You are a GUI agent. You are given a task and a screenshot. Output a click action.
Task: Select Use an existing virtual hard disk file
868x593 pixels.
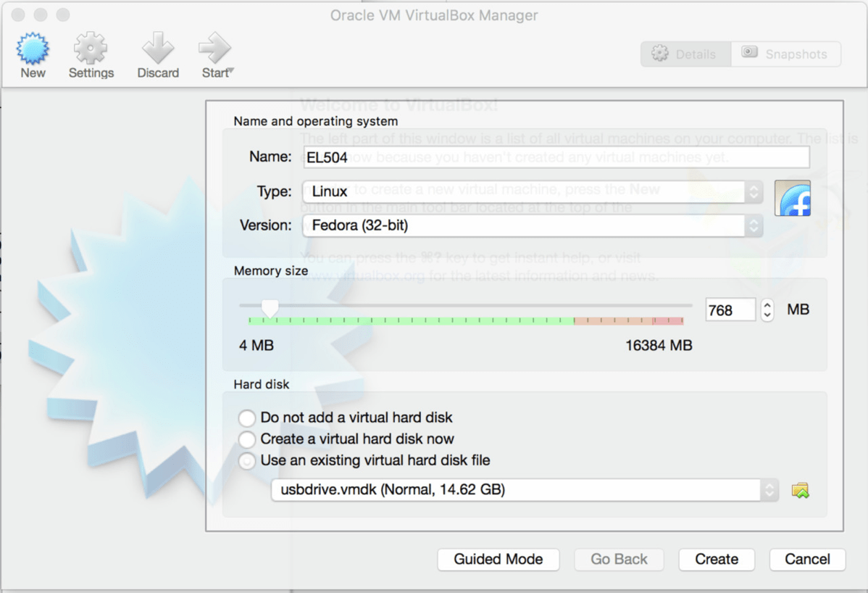(x=247, y=460)
